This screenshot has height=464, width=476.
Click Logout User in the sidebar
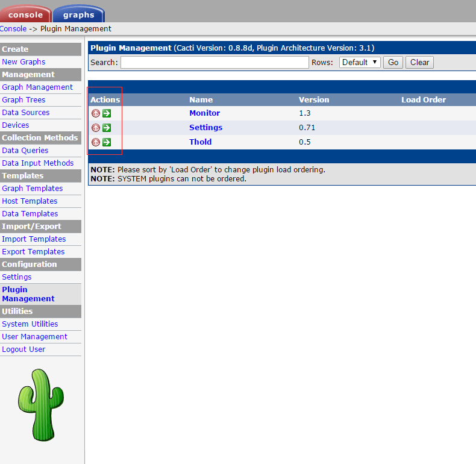point(23,350)
